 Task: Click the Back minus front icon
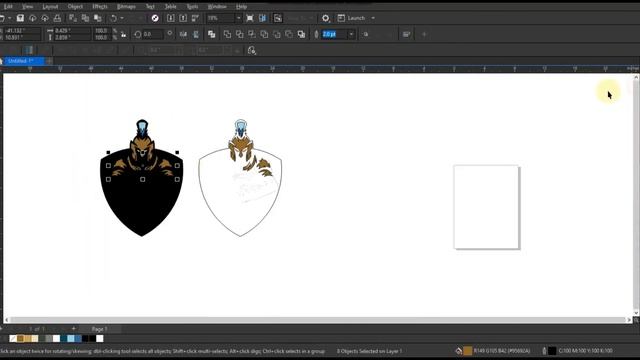[x=289, y=34]
